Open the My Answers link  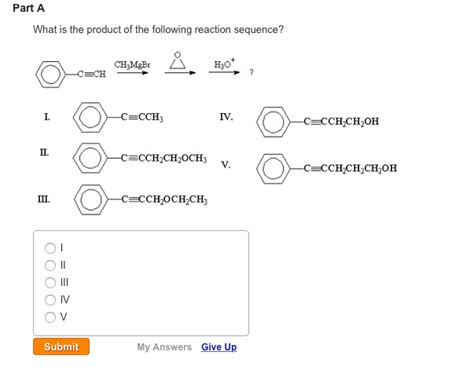click(164, 347)
